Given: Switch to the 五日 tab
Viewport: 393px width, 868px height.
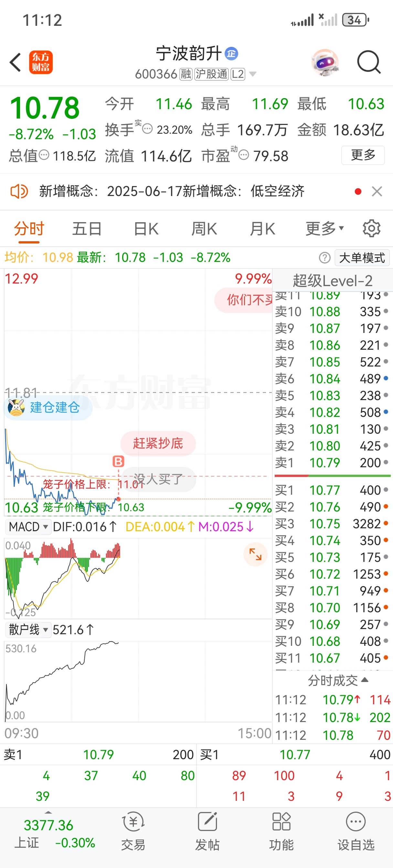Looking at the screenshot, I should [x=87, y=229].
